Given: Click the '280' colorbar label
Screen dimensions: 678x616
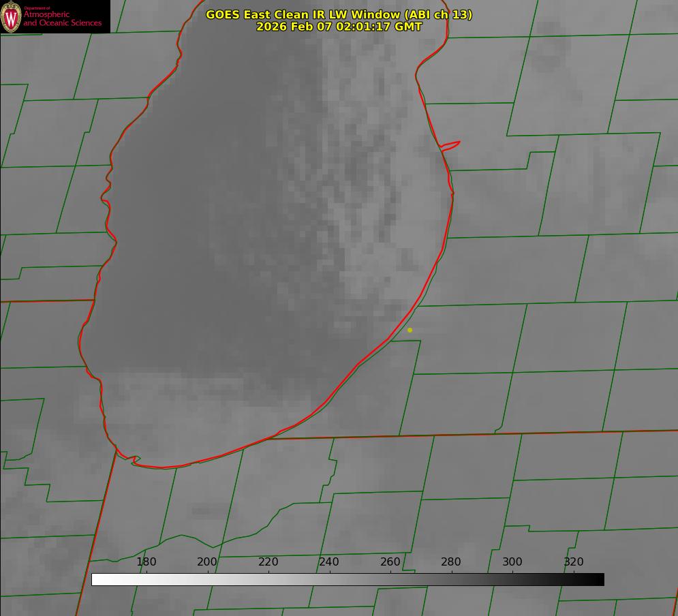Looking at the screenshot, I should click(451, 561).
